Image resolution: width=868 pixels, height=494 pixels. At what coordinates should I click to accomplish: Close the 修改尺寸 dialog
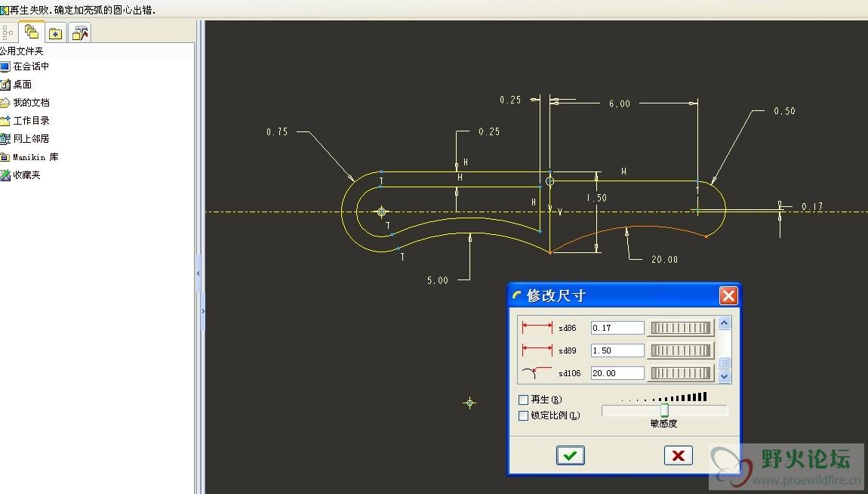[x=728, y=296]
